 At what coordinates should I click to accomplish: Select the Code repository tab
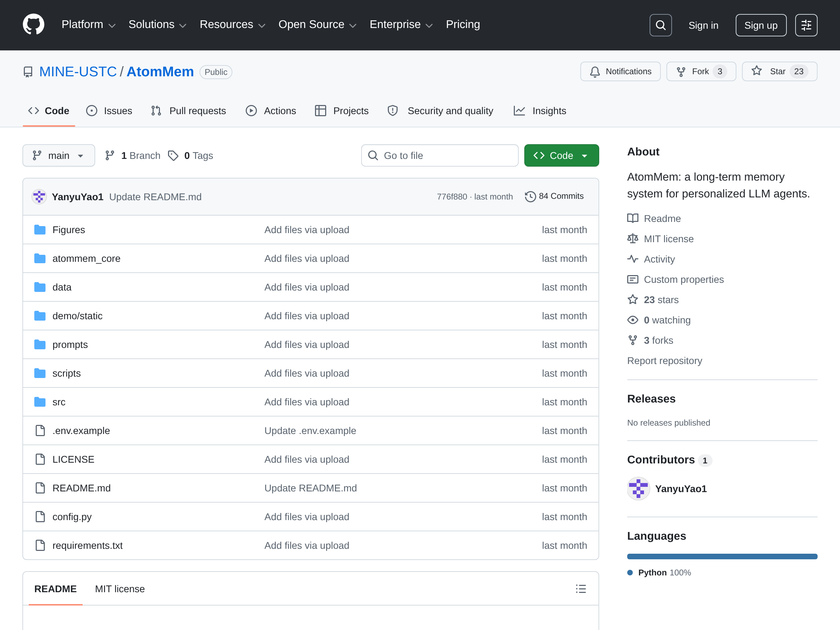49,111
